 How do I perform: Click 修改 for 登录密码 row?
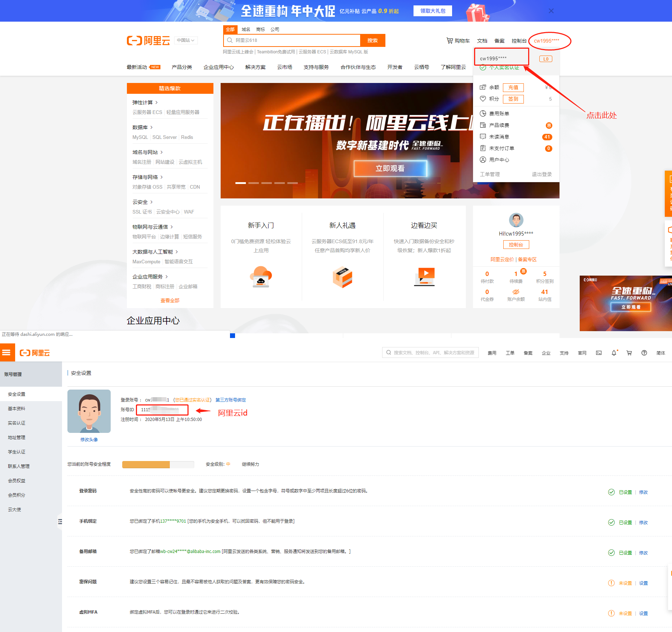click(x=644, y=492)
